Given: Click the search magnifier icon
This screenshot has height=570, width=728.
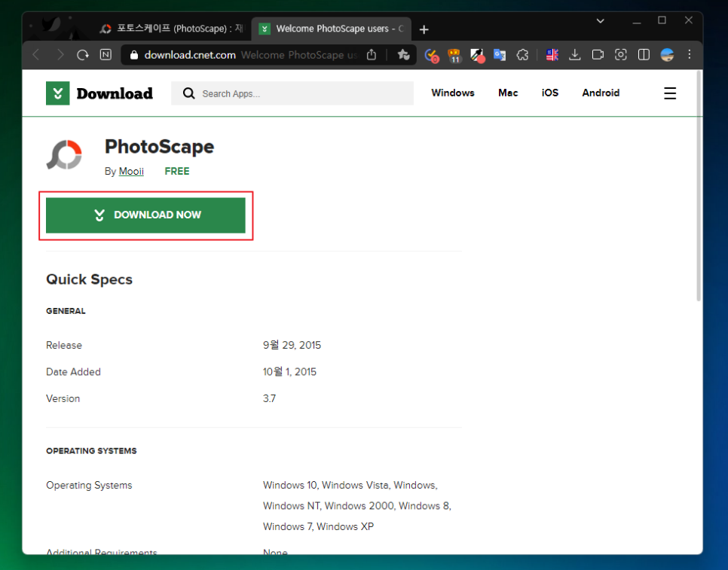Looking at the screenshot, I should pyautogui.click(x=188, y=93).
